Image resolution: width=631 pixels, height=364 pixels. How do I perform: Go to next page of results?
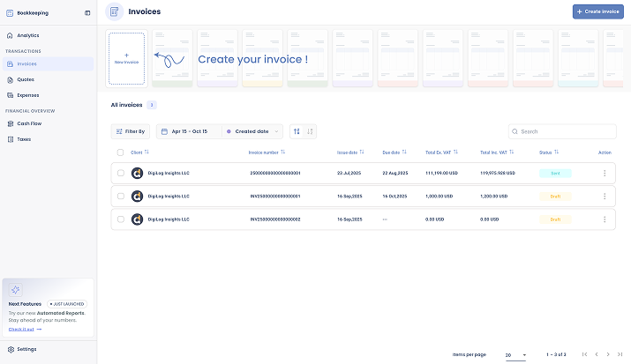tap(608, 354)
